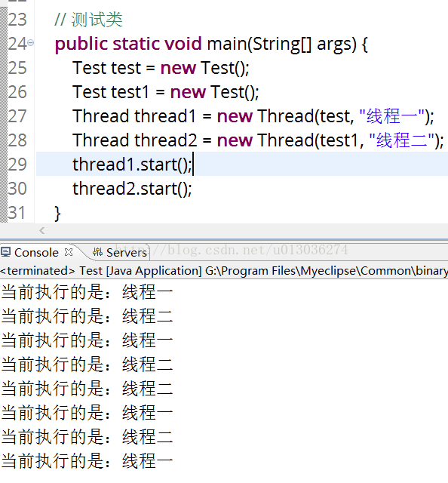Screen dimensions: 448x483
Task: Click first console output line '线程一'
Action: (87, 292)
